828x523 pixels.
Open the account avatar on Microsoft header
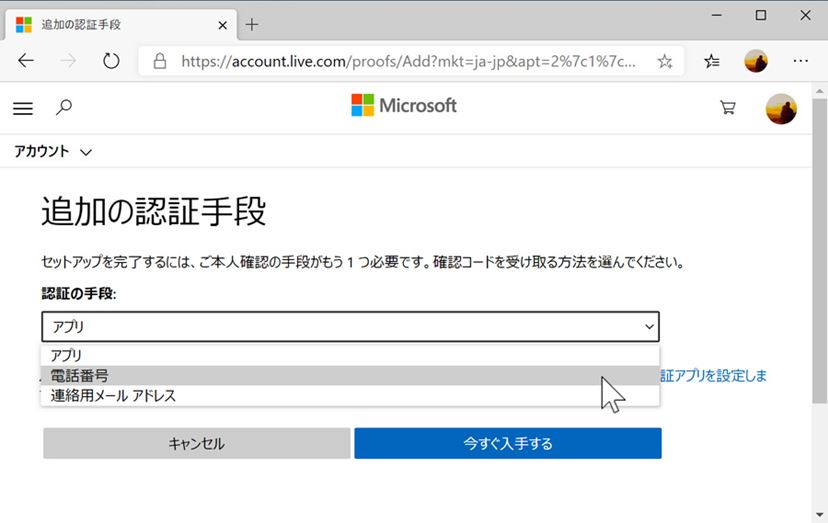point(781,109)
